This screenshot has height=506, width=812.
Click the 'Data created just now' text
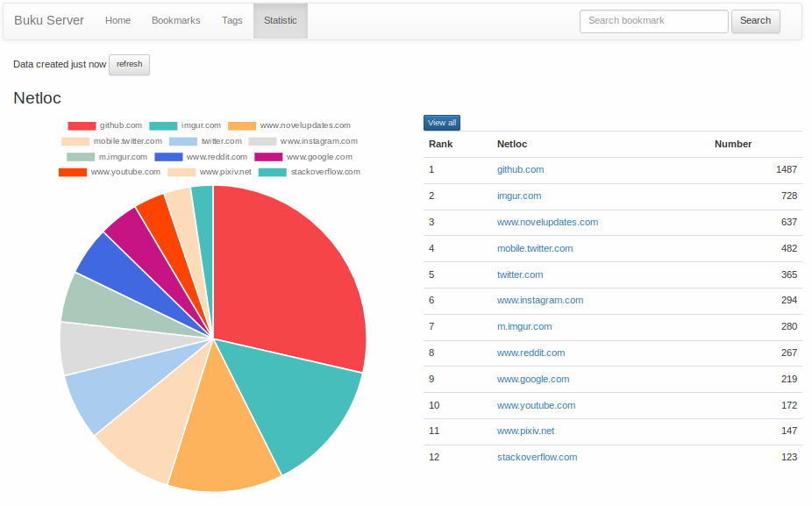60,64
